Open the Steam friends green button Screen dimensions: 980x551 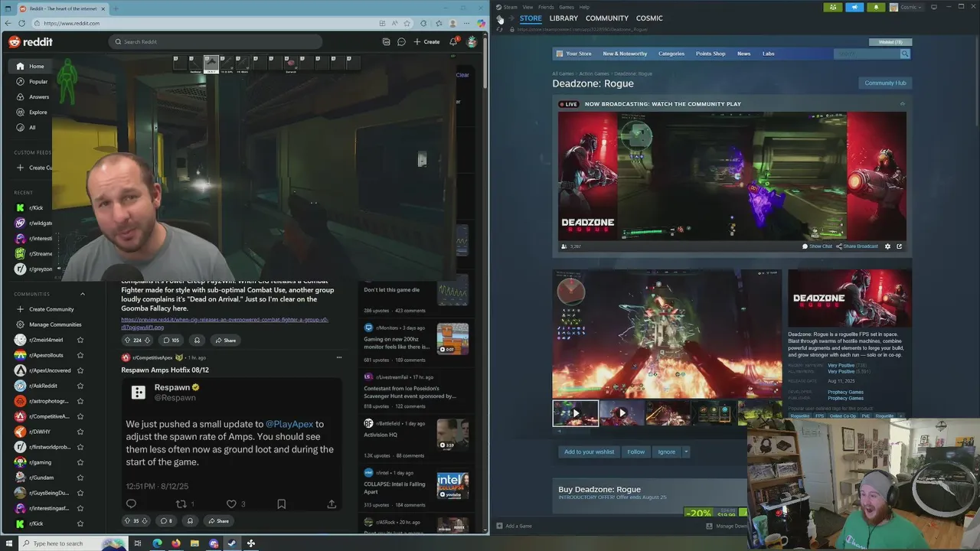tap(833, 7)
